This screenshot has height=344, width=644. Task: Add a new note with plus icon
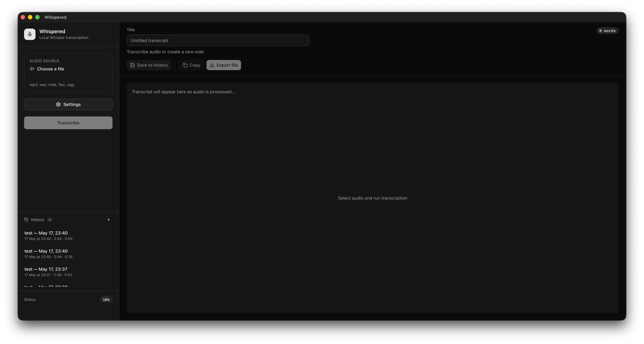click(x=109, y=220)
